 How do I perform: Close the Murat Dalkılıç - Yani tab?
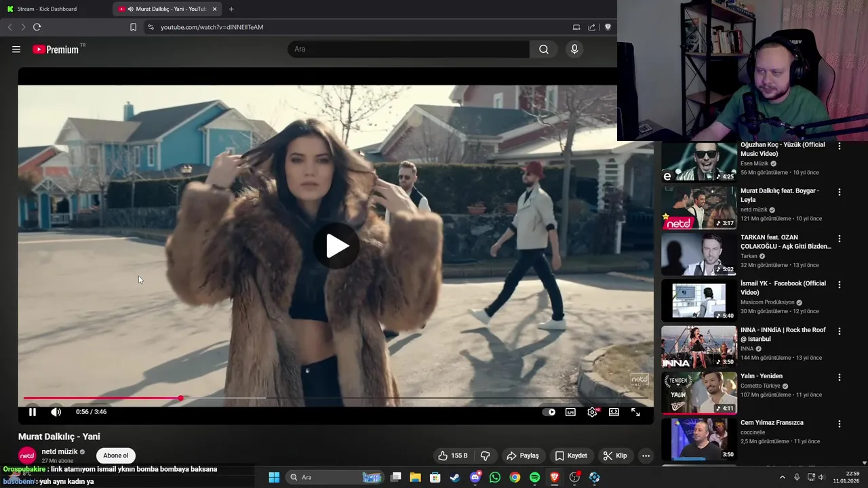pyautogui.click(x=215, y=9)
